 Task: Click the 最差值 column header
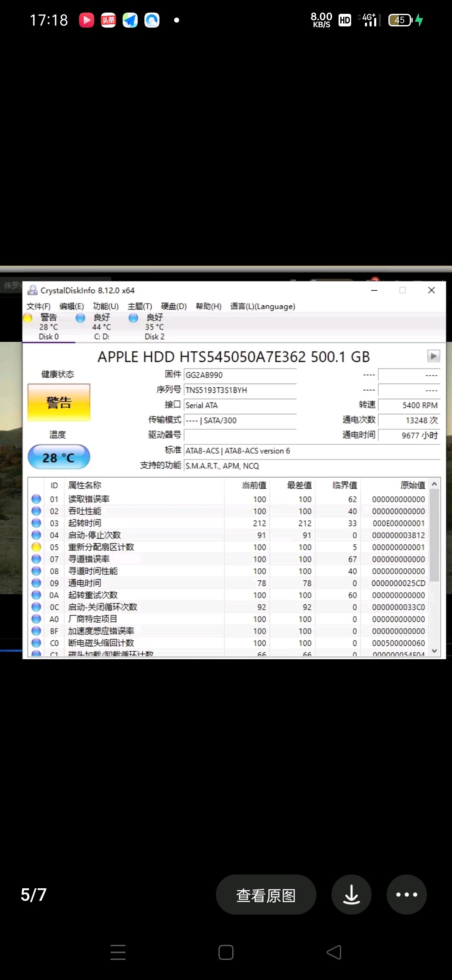pos(293,485)
